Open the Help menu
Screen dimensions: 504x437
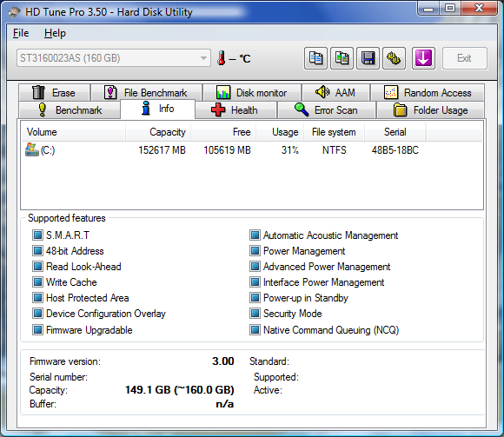(55, 33)
